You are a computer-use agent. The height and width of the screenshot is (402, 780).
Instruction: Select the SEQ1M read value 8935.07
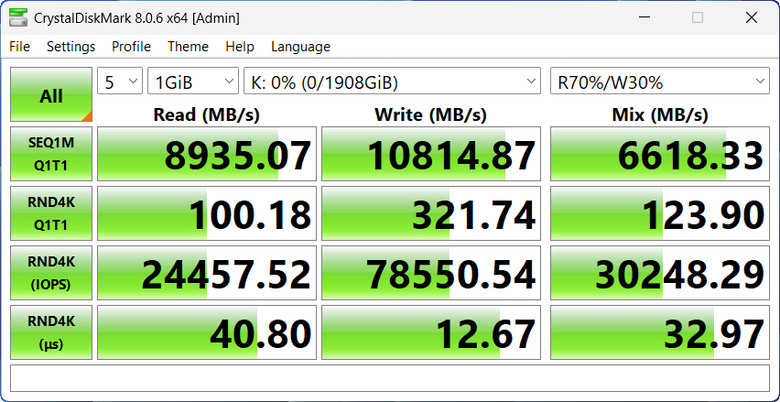pyautogui.click(x=206, y=154)
